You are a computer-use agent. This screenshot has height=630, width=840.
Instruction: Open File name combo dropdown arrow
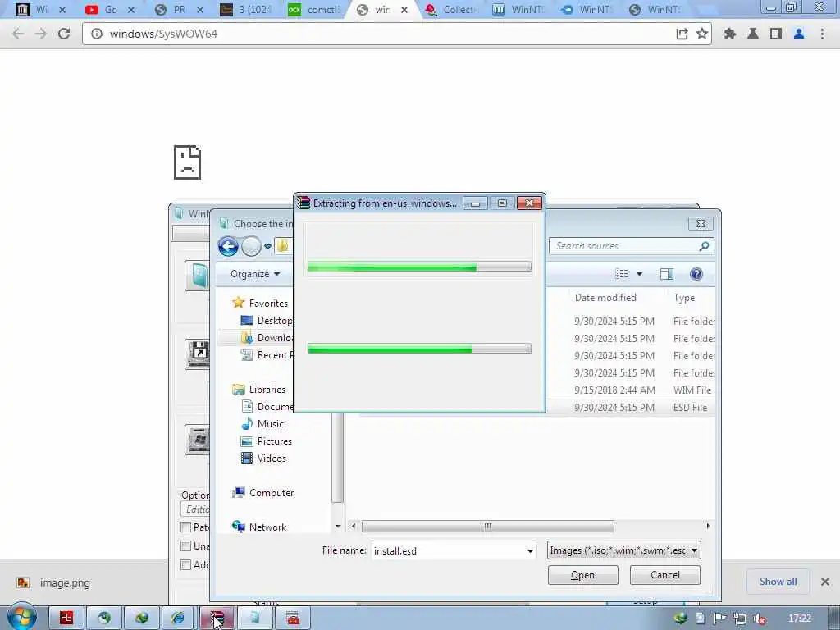pos(530,550)
